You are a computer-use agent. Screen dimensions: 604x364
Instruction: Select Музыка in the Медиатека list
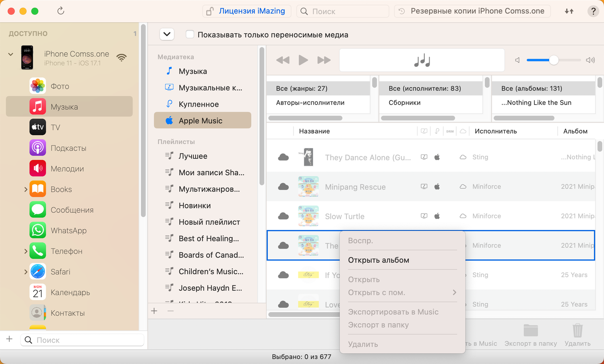pos(203,71)
